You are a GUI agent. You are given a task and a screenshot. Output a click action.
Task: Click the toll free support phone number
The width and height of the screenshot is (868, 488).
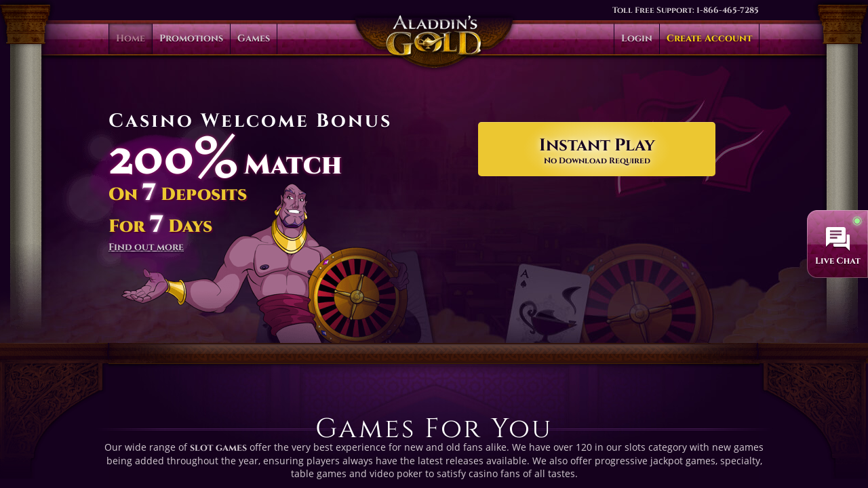coord(727,10)
